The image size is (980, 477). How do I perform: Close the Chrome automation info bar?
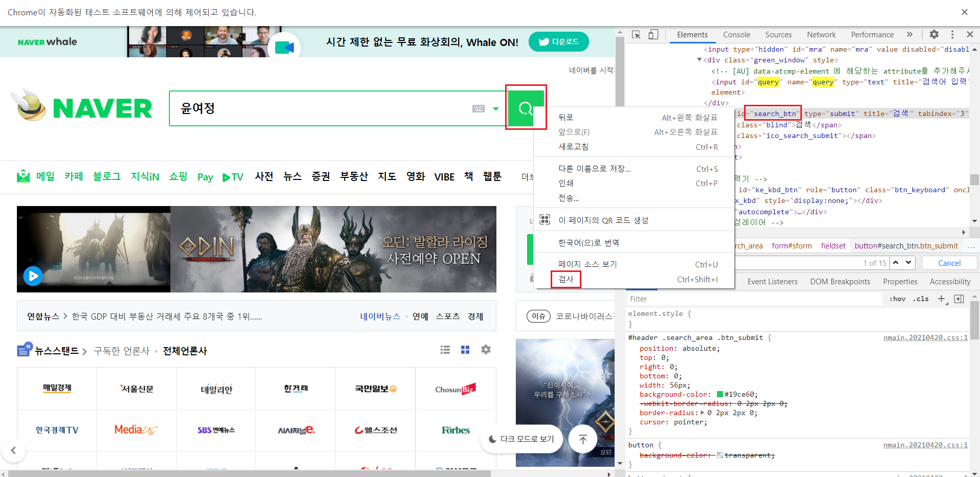click(x=965, y=12)
